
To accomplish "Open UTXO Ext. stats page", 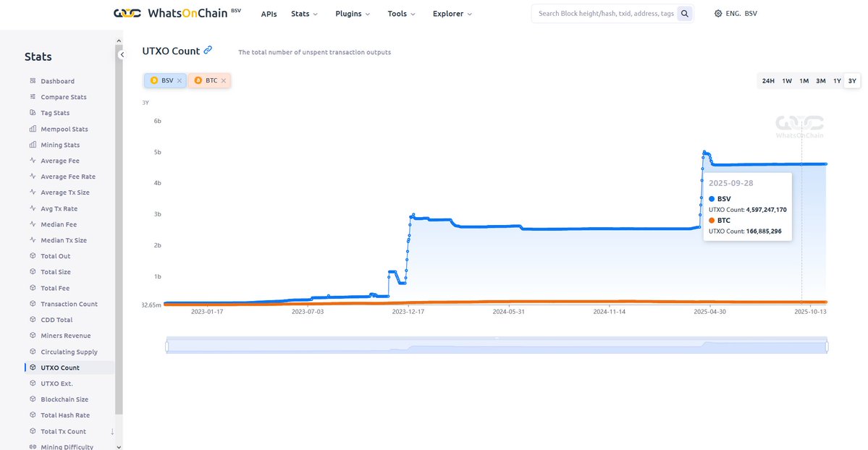I will click(x=56, y=383).
